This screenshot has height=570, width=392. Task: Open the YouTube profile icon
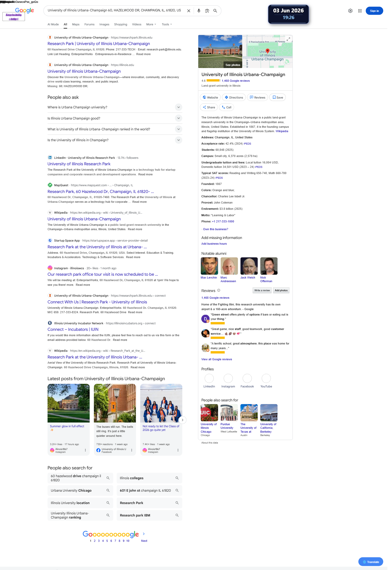pyautogui.click(x=266, y=378)
